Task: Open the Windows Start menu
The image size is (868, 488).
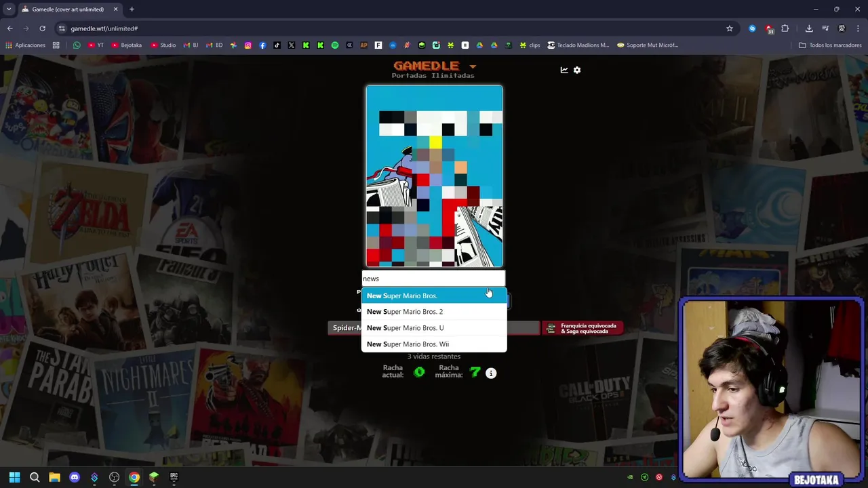Action: point(14,477)
